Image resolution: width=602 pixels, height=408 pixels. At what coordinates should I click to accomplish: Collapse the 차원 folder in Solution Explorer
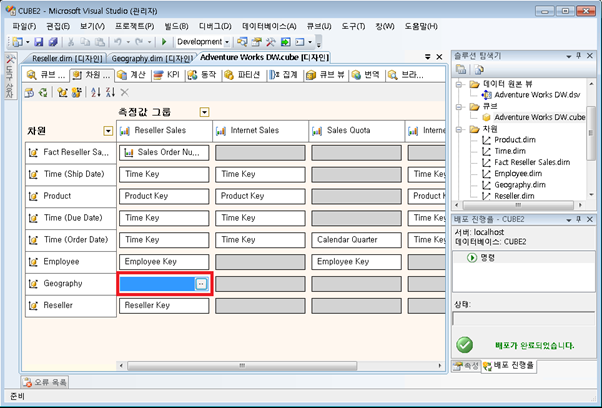pos(458,129)
